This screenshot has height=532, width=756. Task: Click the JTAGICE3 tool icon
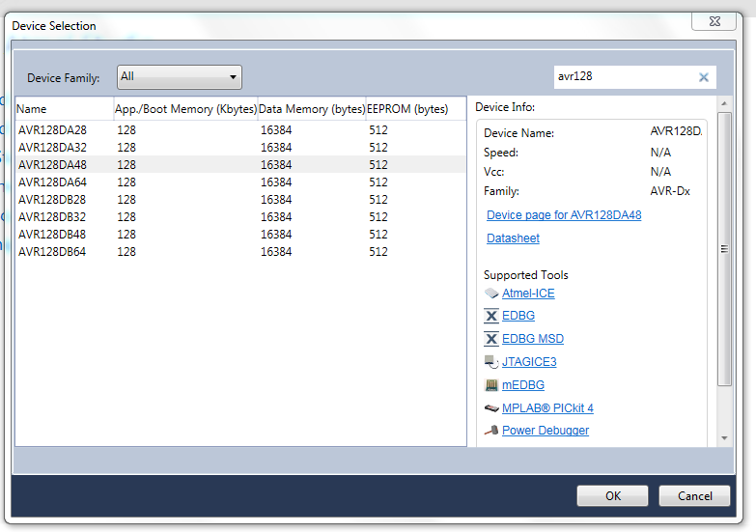coord(491,362)
